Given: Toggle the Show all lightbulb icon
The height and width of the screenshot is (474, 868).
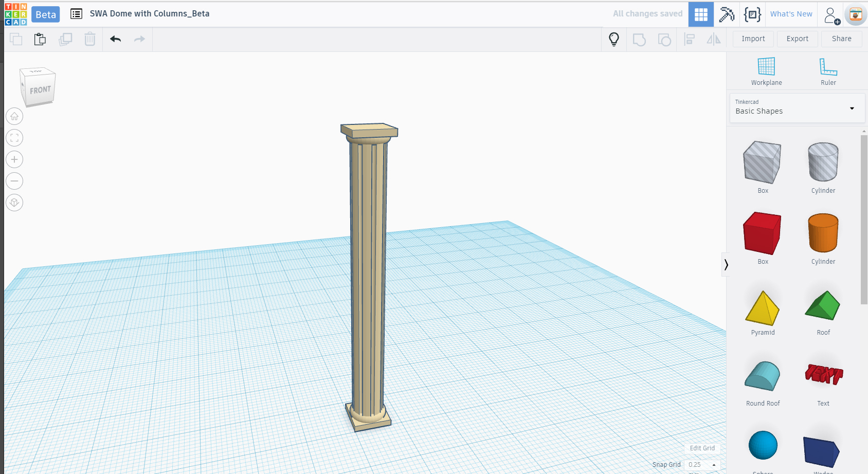Looking at the screenshot, I should tap(614, 39).
